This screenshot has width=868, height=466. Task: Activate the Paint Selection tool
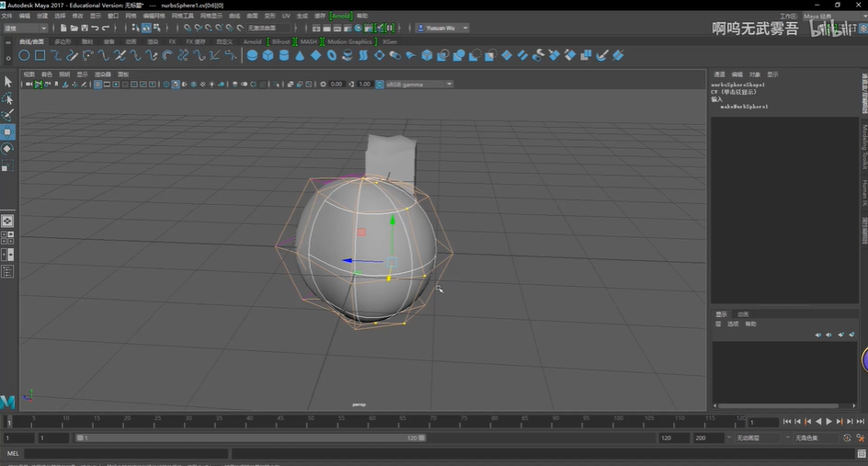click(7, 115)
